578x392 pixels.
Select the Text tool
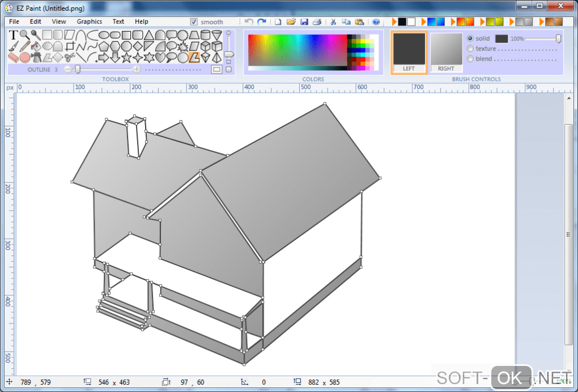[13, 35]
